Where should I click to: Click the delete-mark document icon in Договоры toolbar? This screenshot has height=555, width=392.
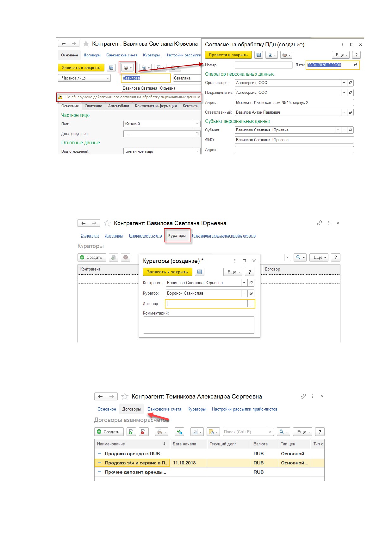click(143, 432)
